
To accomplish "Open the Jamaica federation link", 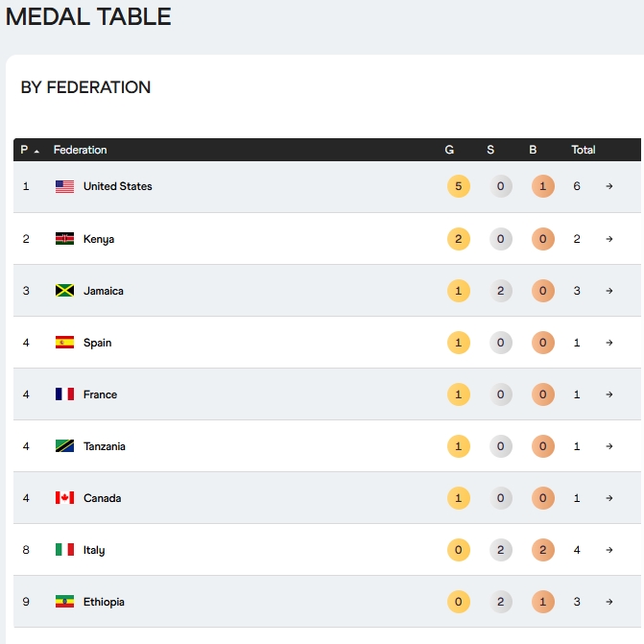I will click(104, 291).
